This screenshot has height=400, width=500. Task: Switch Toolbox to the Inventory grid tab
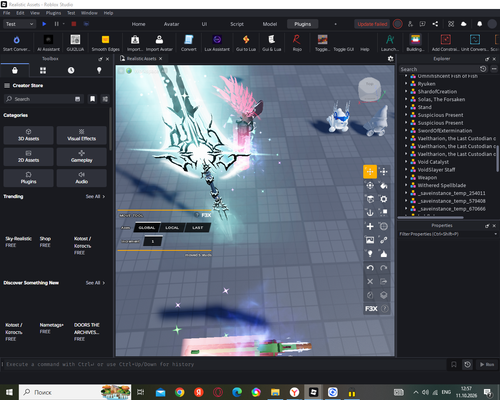click(43, 70)
